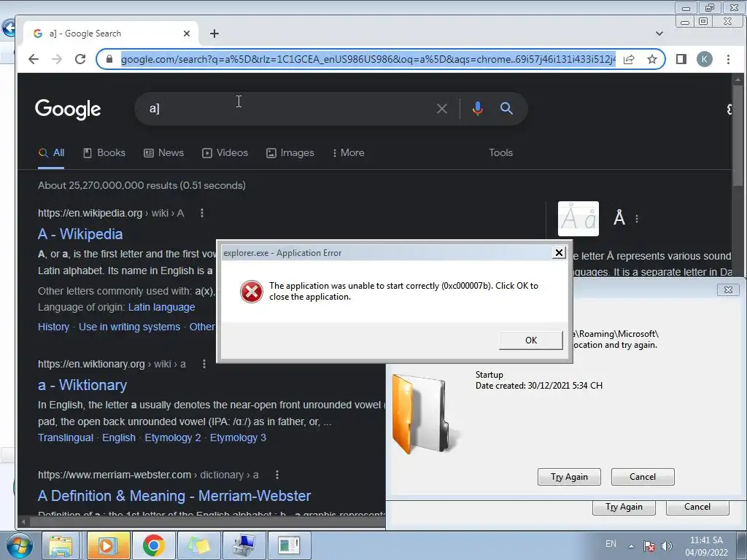747x560 pixels.
Task: Open the media player taskbar icon
Action: click(x=108, y=545)
